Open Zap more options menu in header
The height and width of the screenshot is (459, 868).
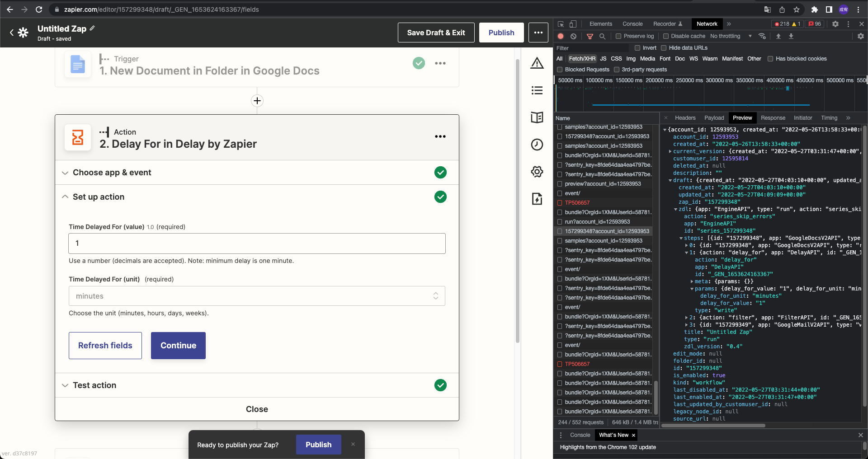pyautogui.click(x=538, y=33)
